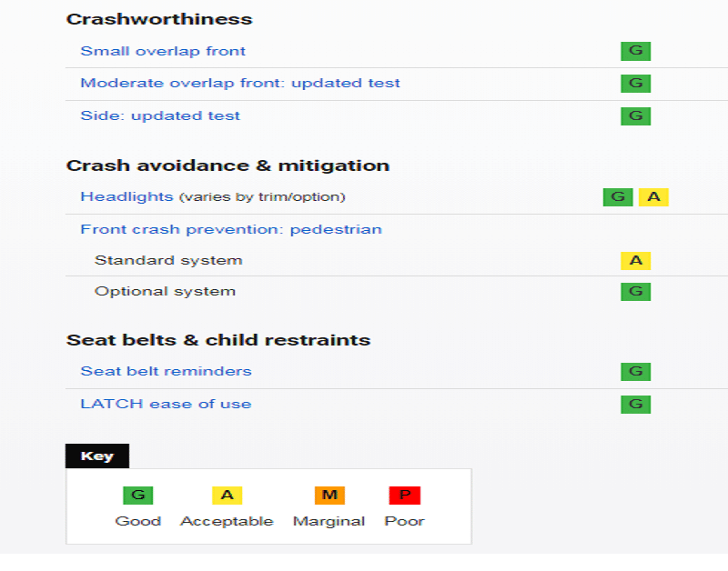Click the Good badge for Small overlap front
The width and height of the screenshot is (728, 571).
(x=635, y=51)
